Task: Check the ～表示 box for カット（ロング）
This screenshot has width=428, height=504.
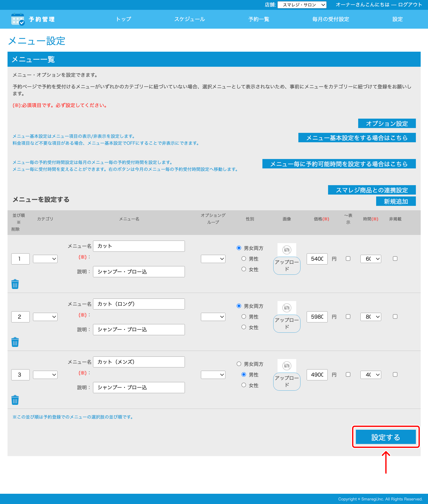Action: tap(348, 317)
